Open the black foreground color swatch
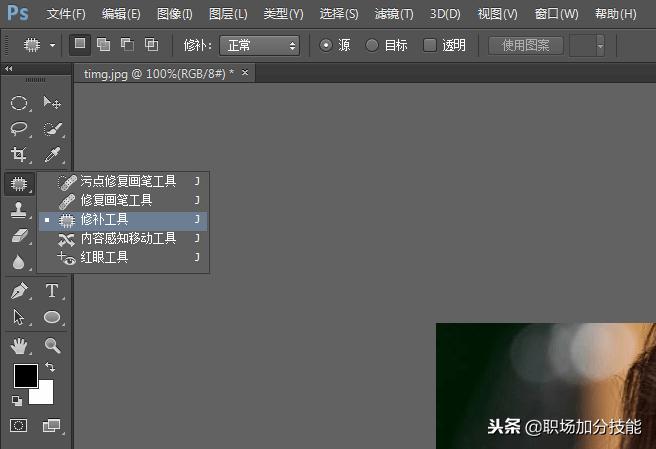The height and width of the screenshot is (449, 656). [x=26, y=376]
